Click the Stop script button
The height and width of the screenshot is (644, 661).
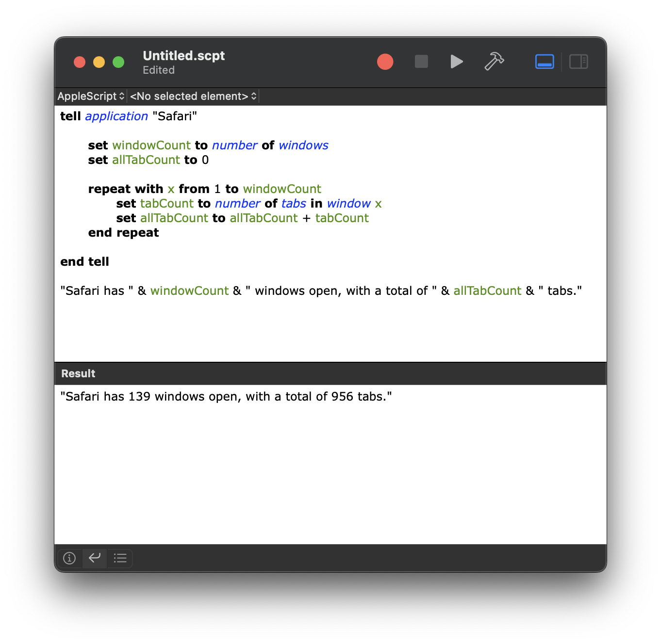pyautogui.click(x=421, y=62)
